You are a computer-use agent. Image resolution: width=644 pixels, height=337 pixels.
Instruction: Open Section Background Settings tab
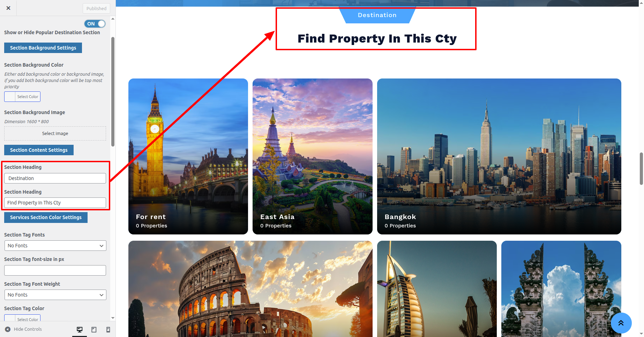pos(43,48)
